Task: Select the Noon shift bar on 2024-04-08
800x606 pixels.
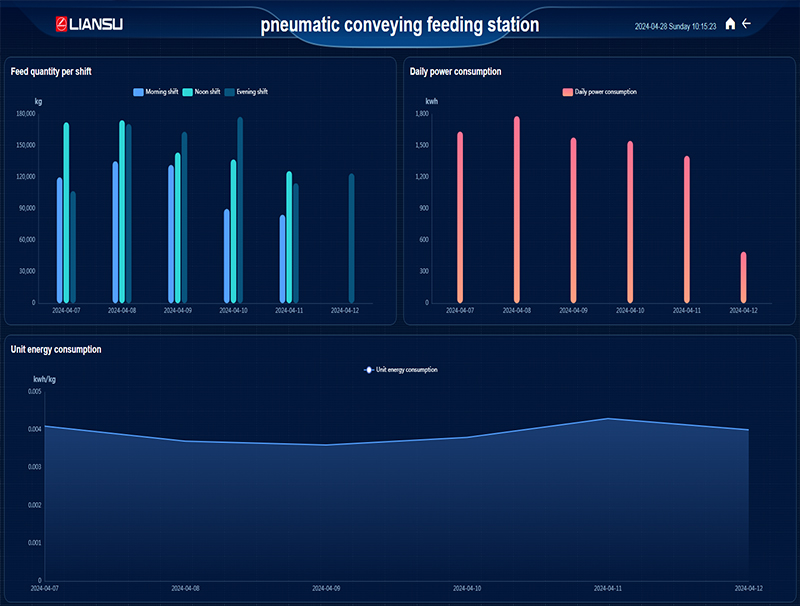Action: (x=122, y=212)
